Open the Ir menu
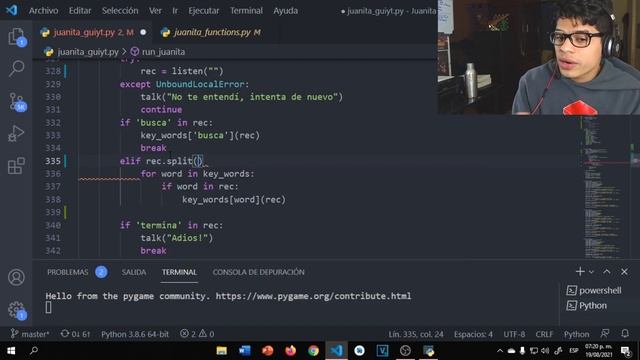 click(x=175, y=11)
